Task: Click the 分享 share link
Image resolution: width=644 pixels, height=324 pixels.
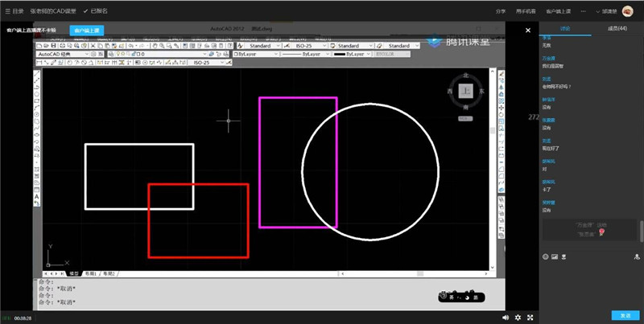Action: (501, 12)
